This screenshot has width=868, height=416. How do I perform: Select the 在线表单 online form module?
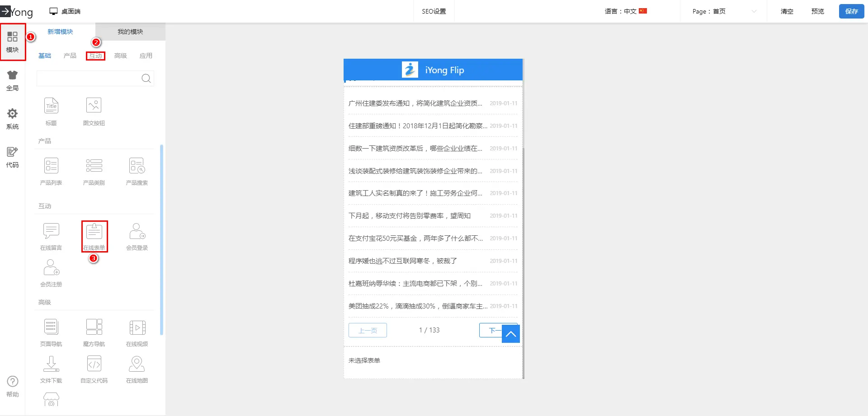click(x=94, y=236)
